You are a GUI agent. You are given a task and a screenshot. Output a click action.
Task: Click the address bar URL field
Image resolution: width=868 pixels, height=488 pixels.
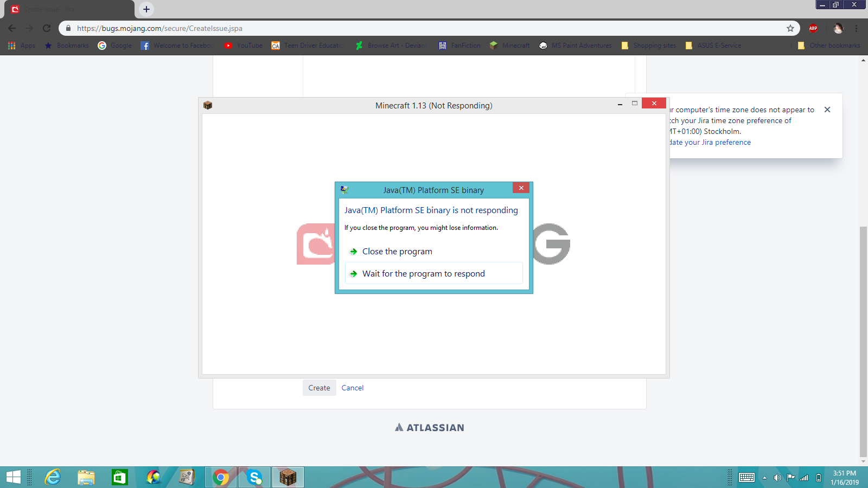(x=429, y=28)
